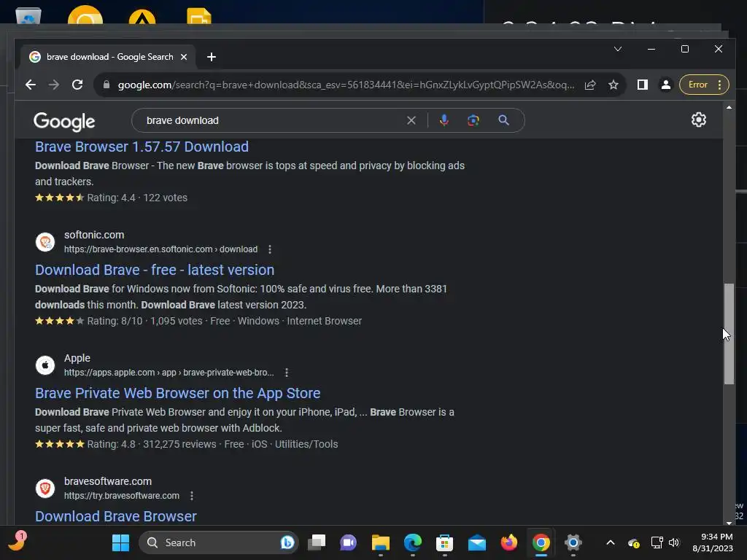Open the widgets icon with notification badge
This screenshot has width=747, height=560.
(18, 542)
